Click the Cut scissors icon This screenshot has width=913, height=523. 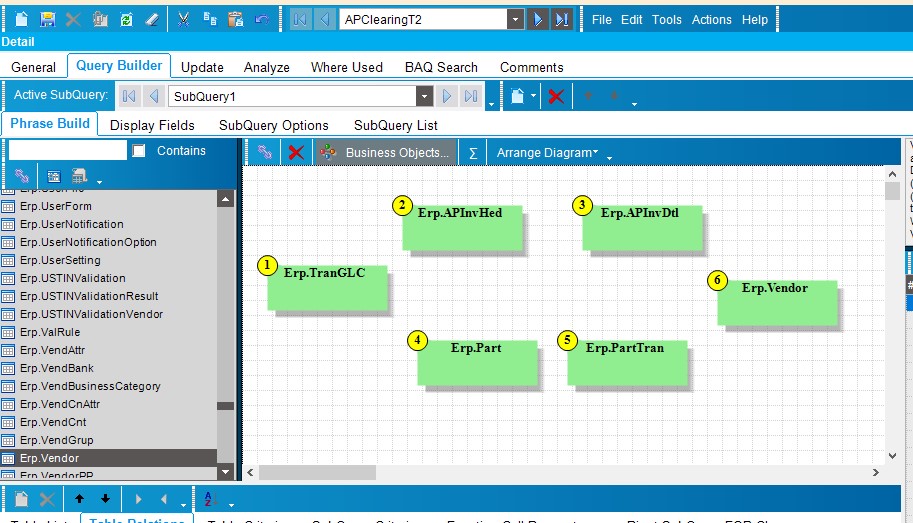click(x=183, y=19)
